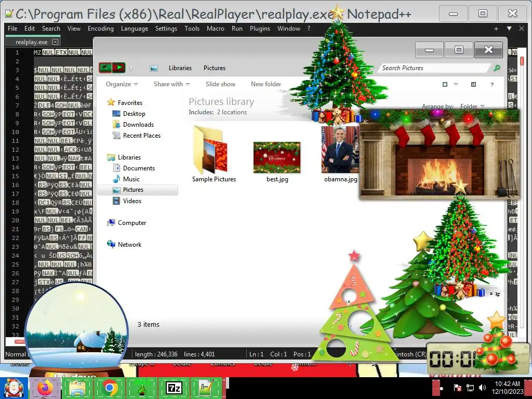Open Notepad++ Edit menu

tap(30, 29)
